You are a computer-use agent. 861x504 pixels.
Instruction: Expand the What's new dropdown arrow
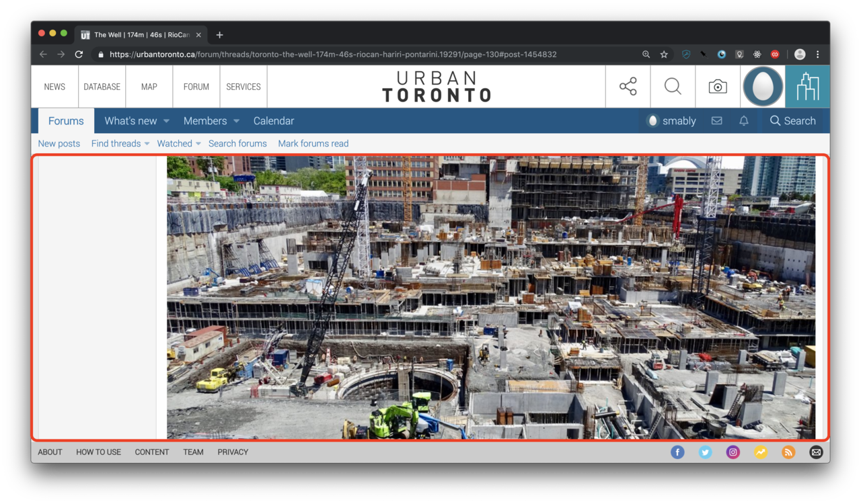point(166,122)
